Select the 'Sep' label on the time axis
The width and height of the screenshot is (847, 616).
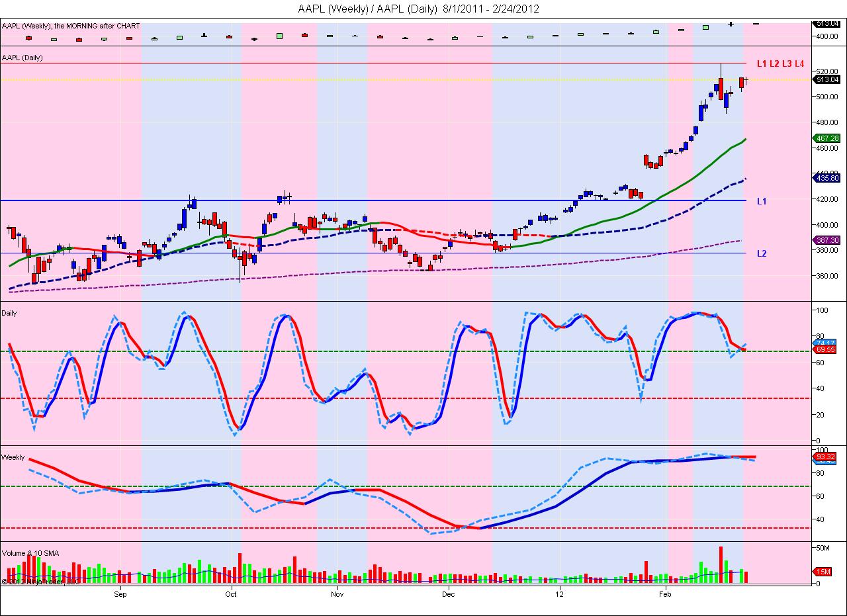120,595
